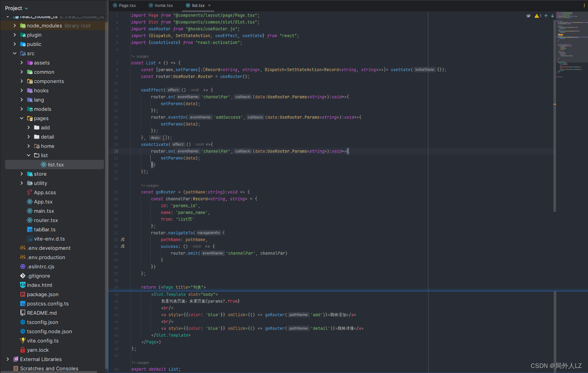This screenshot has width=588, height=373.
Task: Click the tsconfig.node.json config icon
Action: 23,331
